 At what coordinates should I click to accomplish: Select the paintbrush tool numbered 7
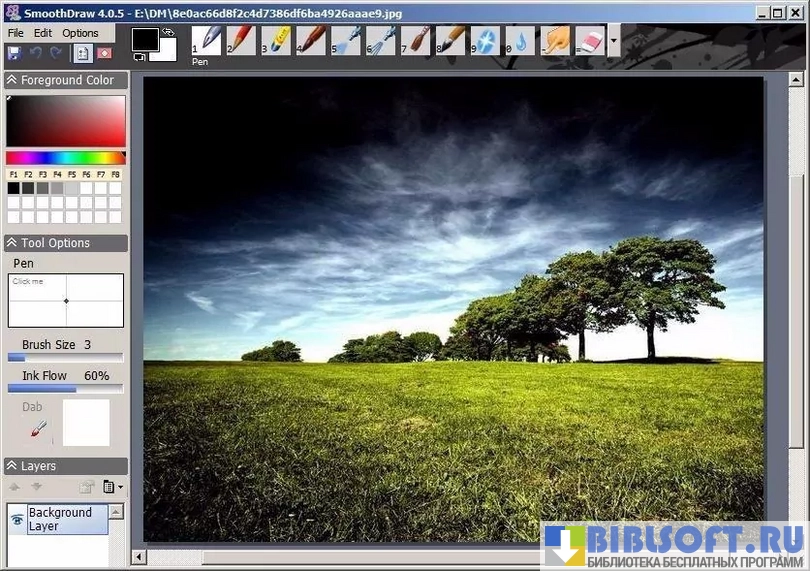click(416, 40)
